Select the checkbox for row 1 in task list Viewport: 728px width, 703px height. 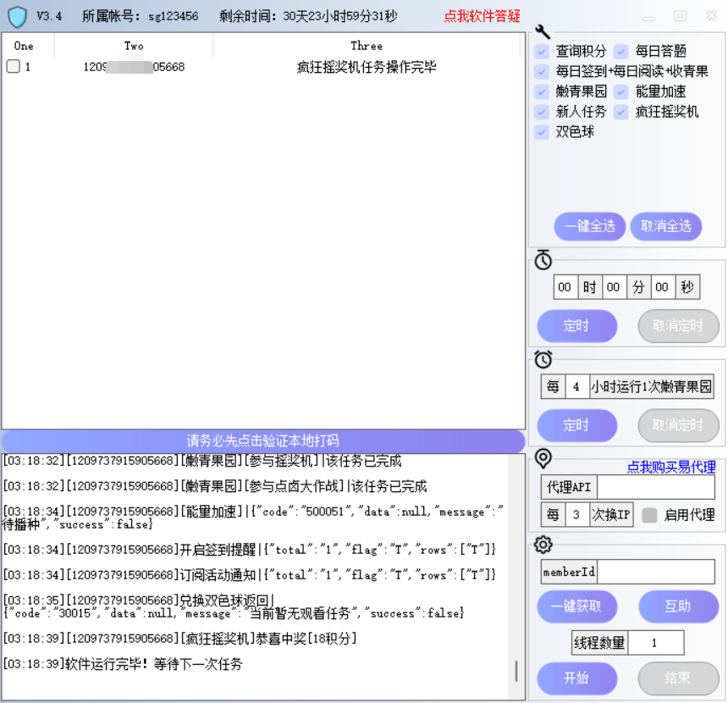[x=11, y=67]
